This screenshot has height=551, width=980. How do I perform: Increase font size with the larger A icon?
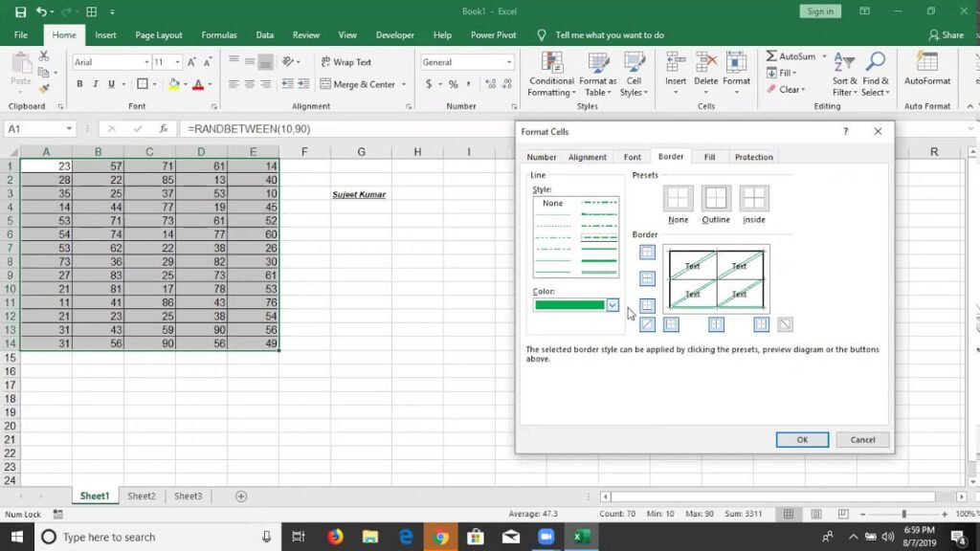[x=191, y=62]
